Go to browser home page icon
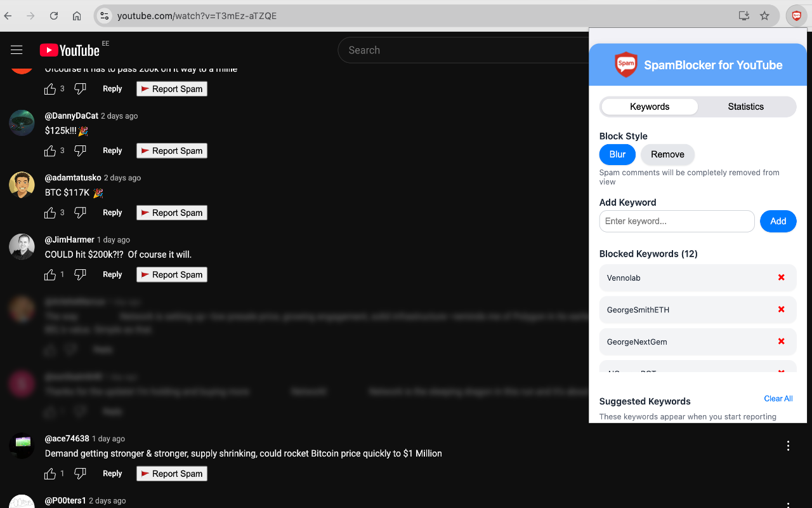The image size is (812, 508). tap(77, 16)
